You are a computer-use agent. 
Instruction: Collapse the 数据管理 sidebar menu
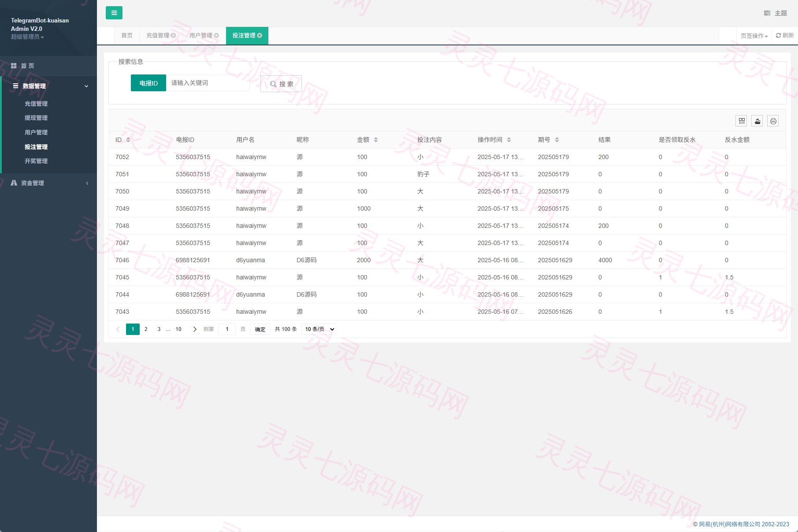click(x=48, y=86)
